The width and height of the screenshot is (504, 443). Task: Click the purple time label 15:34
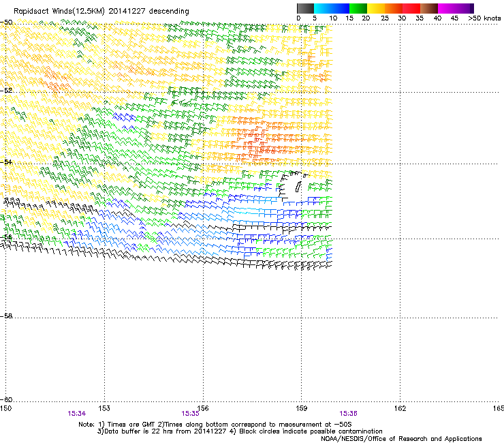pyautogui.click(x=77, y=414)
